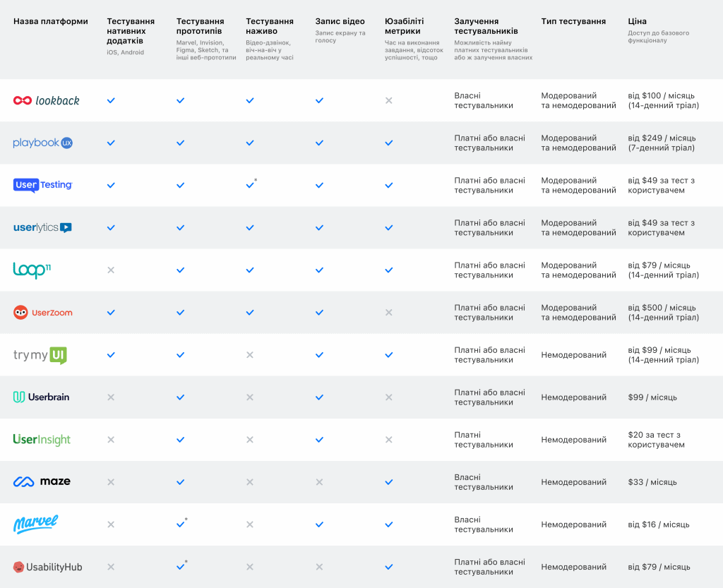
Task: Select the "Тестування наживо" column header
Action: (x=270, y=26)
